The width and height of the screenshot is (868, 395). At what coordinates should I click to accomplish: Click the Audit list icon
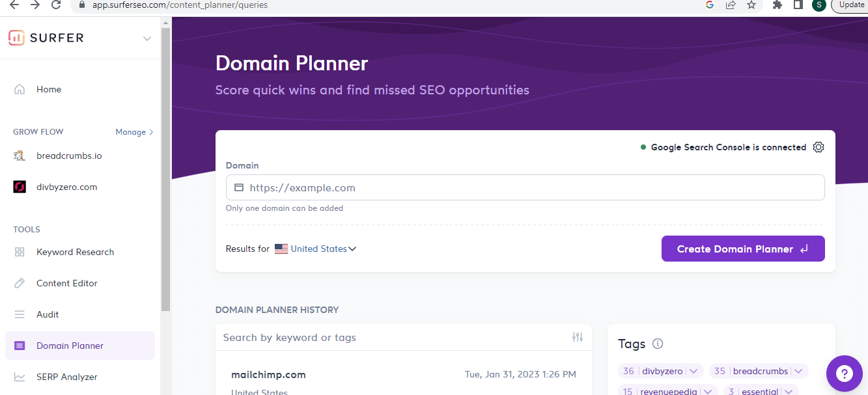20,314
